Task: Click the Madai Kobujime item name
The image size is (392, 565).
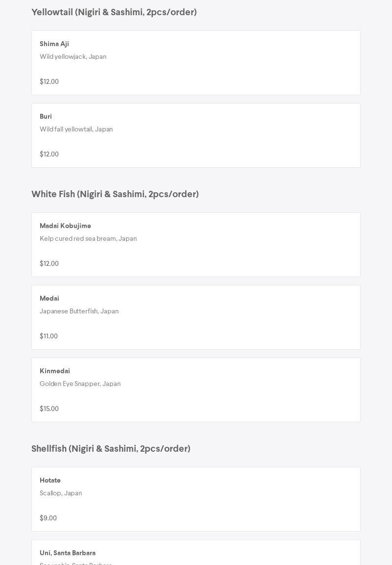Action: coord(65,226)
